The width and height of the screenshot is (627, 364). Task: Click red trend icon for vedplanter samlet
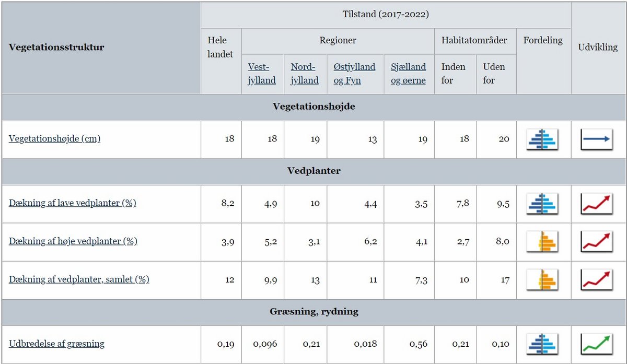[x=596, y=280]
